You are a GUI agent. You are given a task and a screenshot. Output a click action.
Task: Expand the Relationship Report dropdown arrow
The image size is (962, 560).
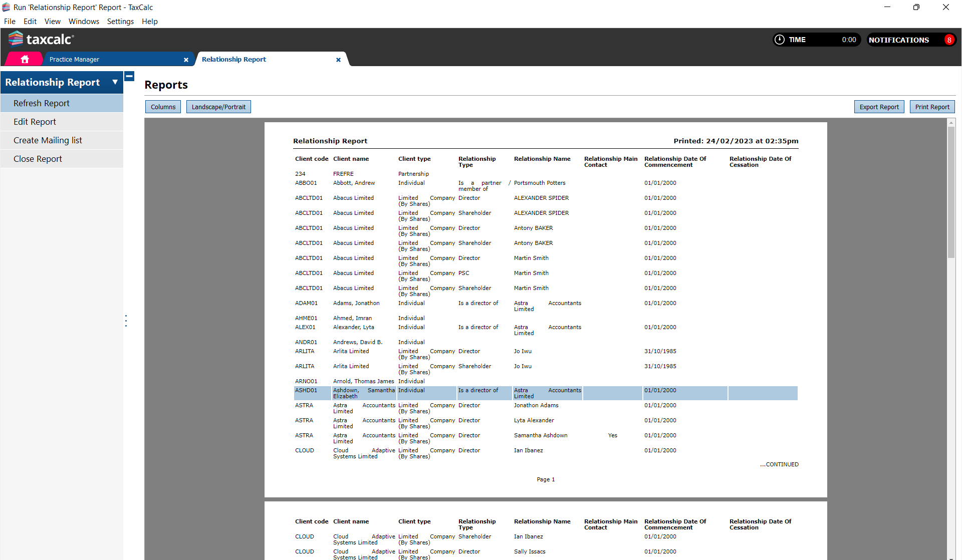115,82
